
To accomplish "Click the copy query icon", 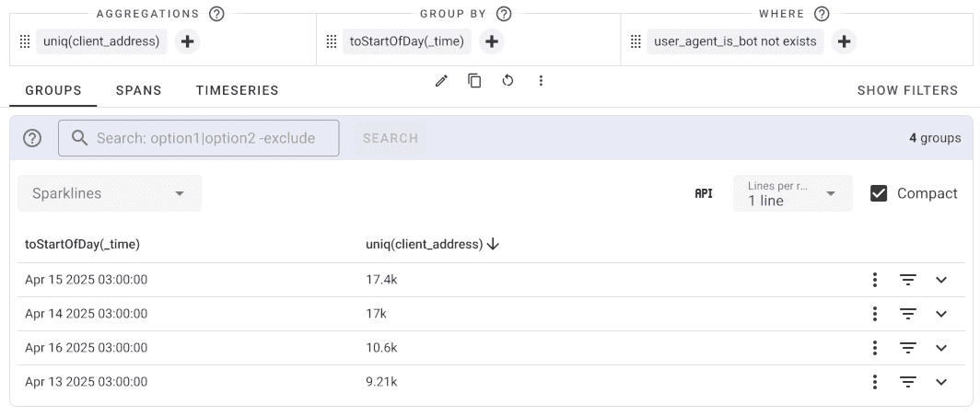I will tap(474, 81).
